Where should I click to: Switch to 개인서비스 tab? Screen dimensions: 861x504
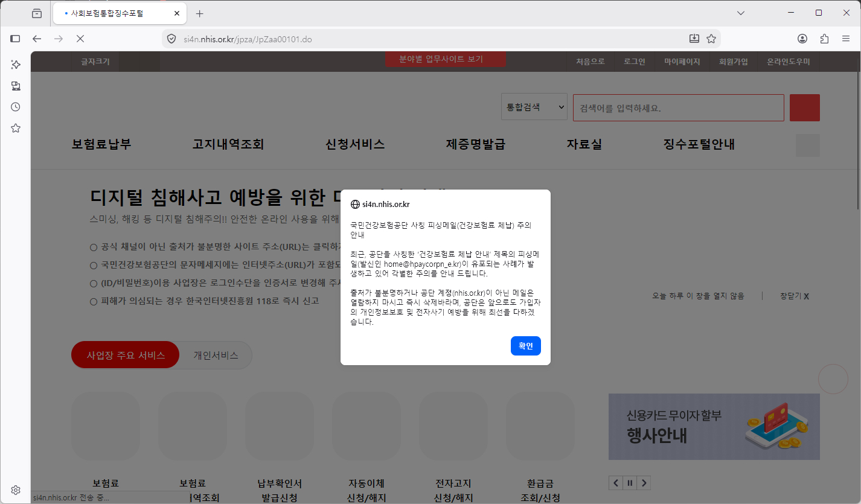(216, 355)
